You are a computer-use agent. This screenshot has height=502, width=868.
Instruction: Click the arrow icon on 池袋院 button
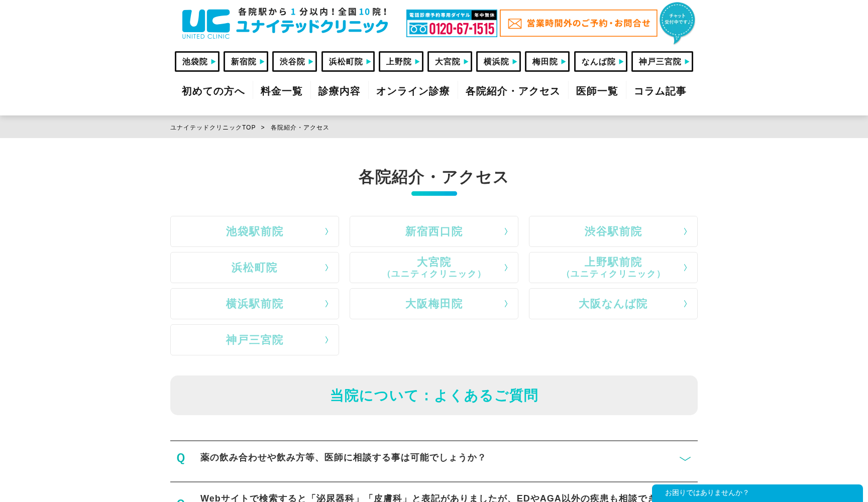coord(213,61)
